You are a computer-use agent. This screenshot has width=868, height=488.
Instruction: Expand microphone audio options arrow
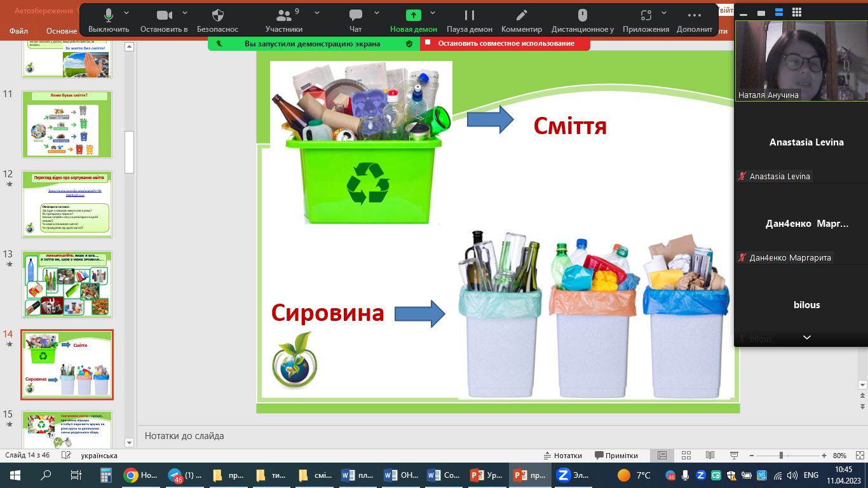126,13
